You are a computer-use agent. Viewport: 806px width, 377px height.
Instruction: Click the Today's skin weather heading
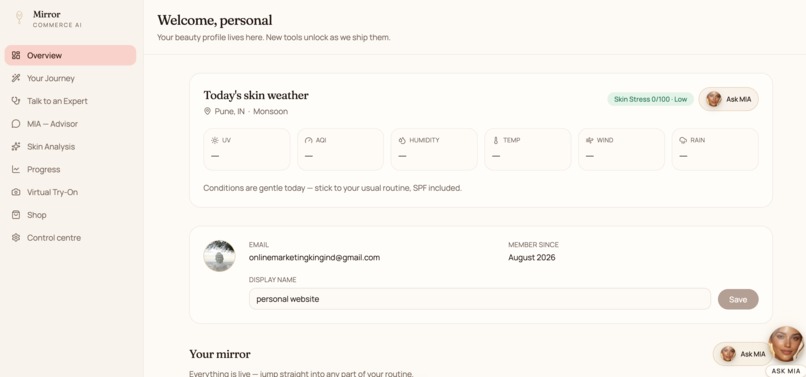pos(256,95)
